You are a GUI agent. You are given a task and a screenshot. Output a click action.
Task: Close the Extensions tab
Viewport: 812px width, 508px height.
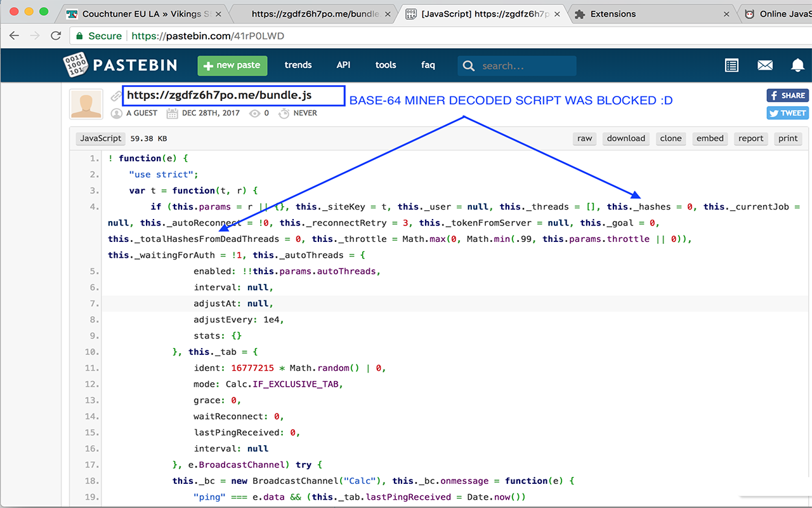726,14
